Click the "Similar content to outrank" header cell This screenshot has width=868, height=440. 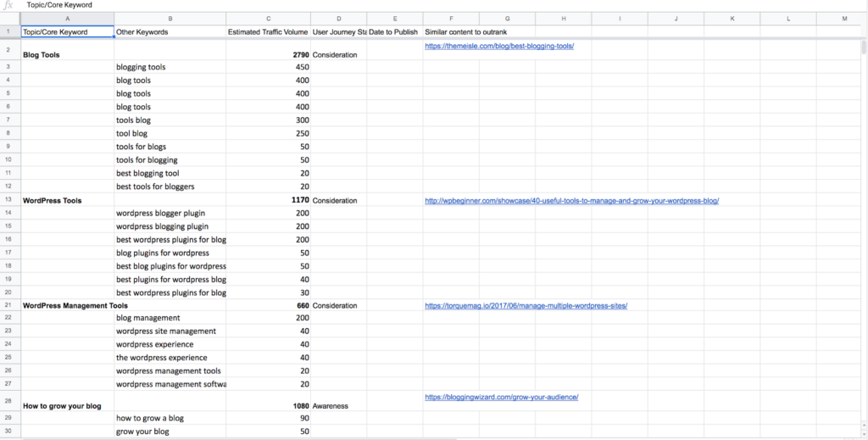465,32
